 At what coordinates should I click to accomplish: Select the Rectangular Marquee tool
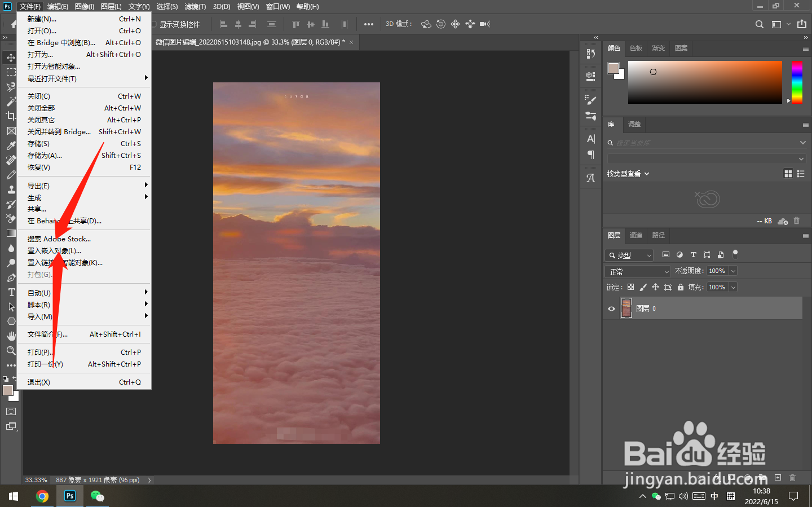11,72
